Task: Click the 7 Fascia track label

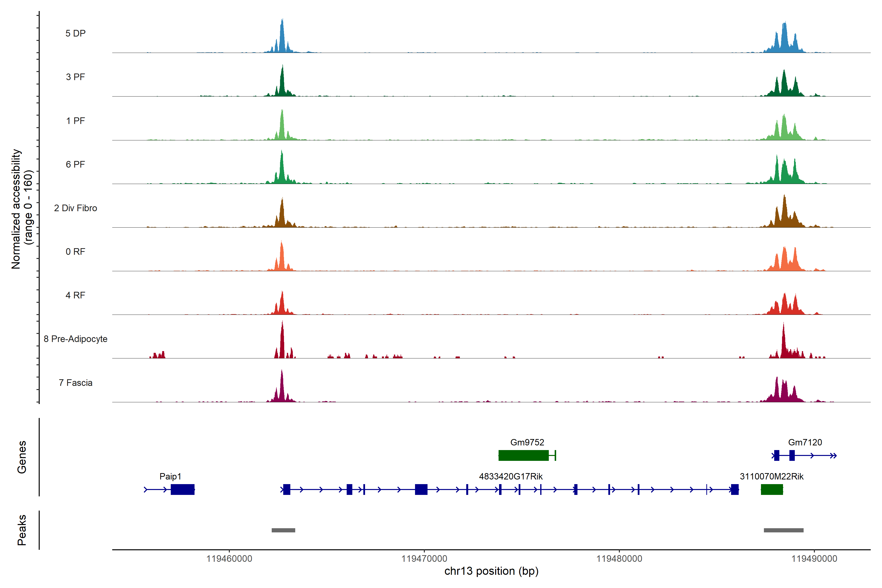Action: click(x=75, y=383)
